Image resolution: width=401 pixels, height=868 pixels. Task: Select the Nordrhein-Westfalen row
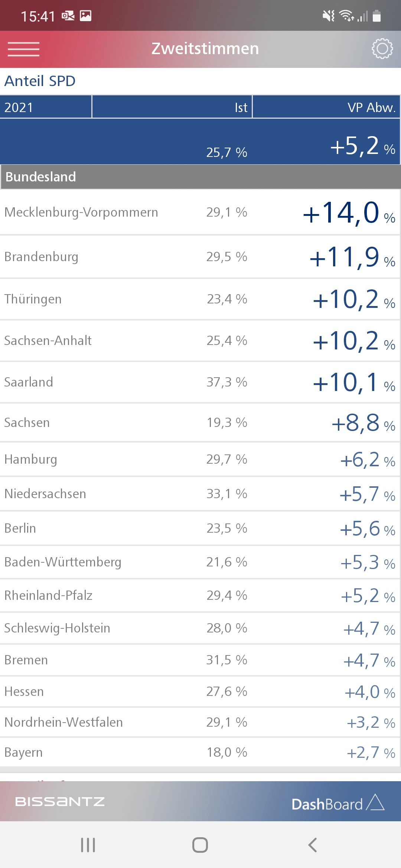[200, 722]
